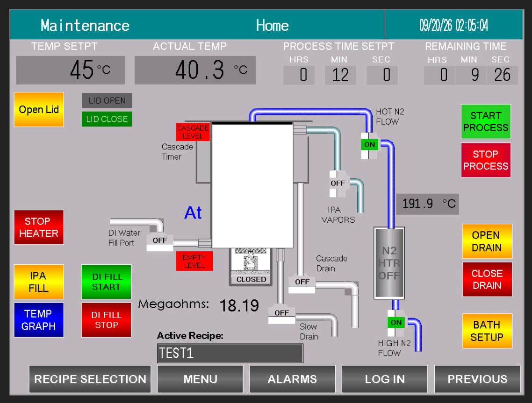Set the process time hours field

pyautogui.click(x=299, y=75)
